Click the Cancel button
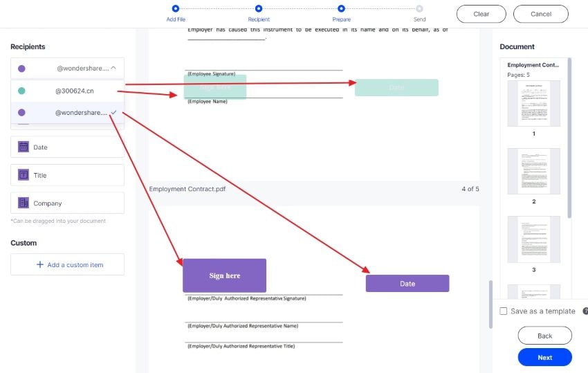 pos(541,14)
